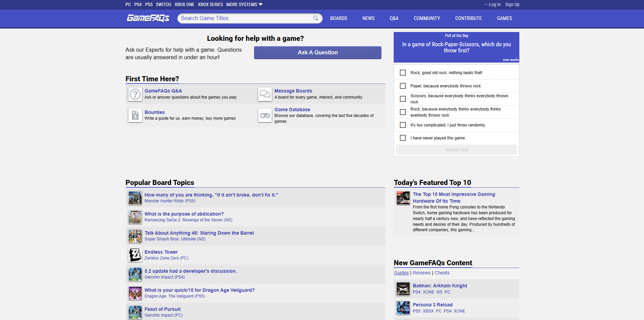
Task: Check 'It's too complicated, I just throw randomly'
Action: pyautogui.click(x=403, y=125)
